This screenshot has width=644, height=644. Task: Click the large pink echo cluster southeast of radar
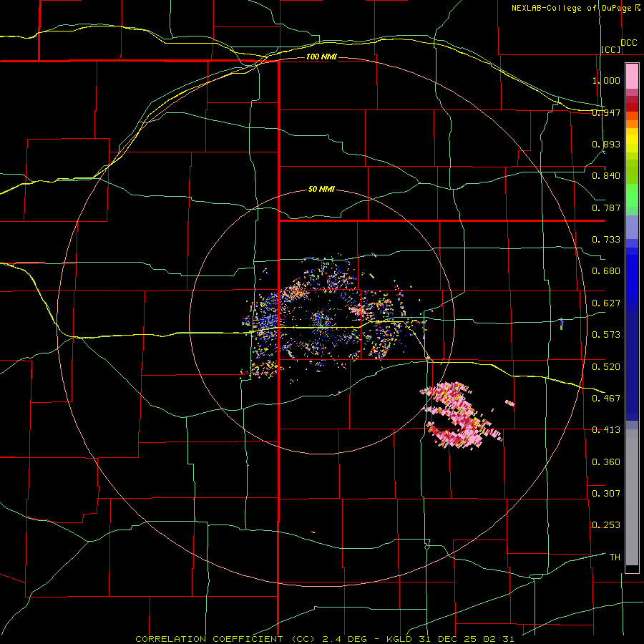point(460,416)
